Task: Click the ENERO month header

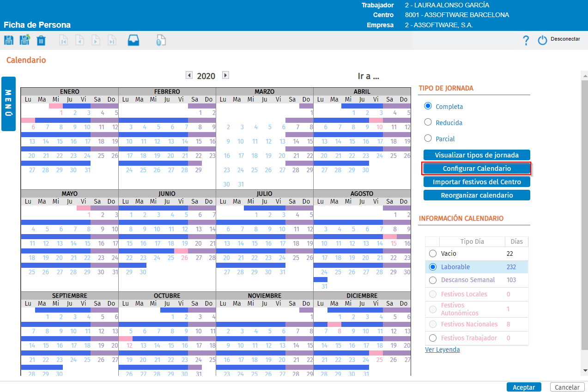Action: [x=70, y=91]
